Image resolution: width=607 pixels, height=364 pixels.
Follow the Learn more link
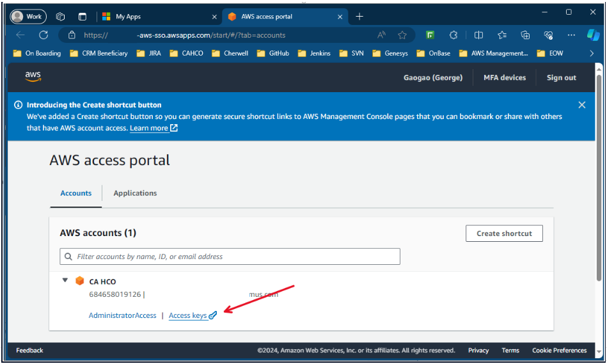pyautogui.click(x=154, y=128)
